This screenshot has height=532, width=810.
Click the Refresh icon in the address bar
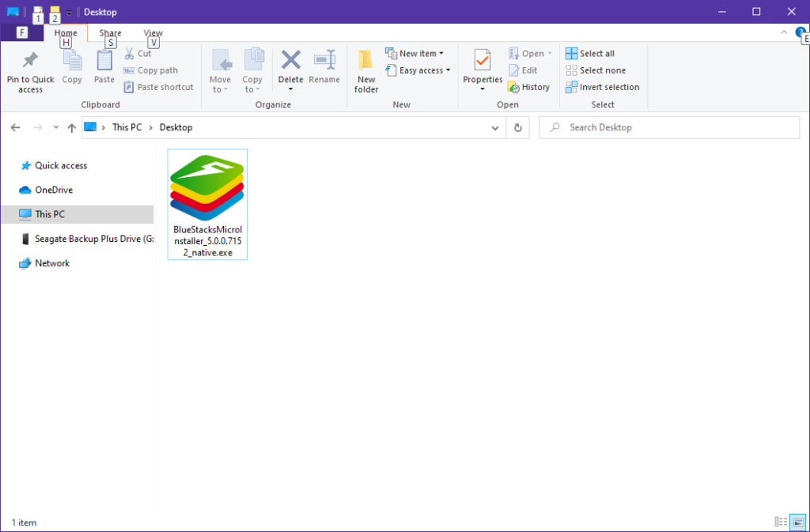pyautogui.click(x=517, y=127)
